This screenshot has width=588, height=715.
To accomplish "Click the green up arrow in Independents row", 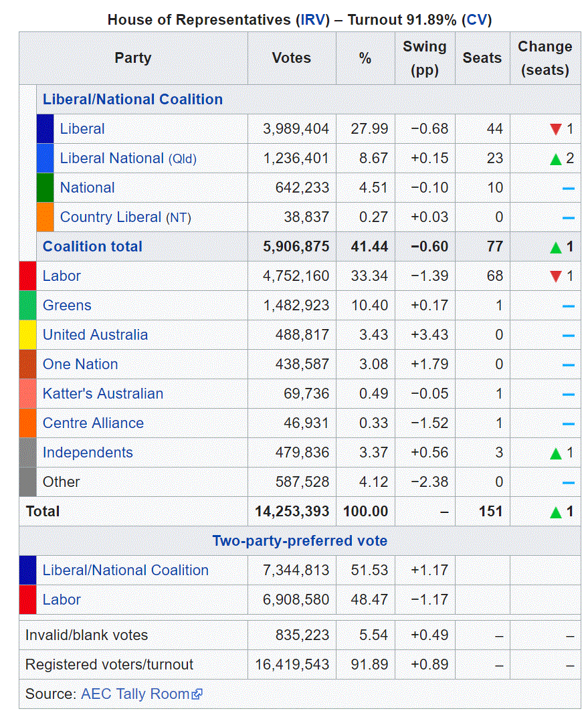I will 555,453.
